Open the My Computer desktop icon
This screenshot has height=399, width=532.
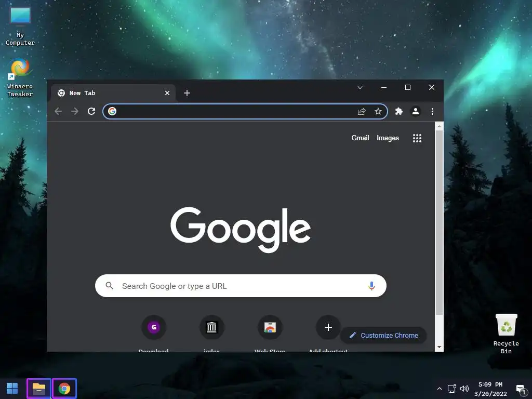(20, 26)
